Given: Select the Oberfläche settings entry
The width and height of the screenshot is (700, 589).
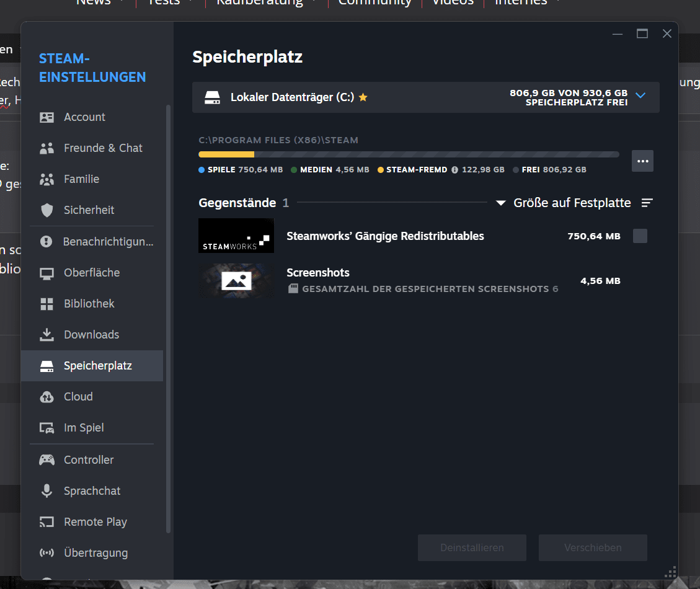Looking at the screenshot, I should point(92,273).
